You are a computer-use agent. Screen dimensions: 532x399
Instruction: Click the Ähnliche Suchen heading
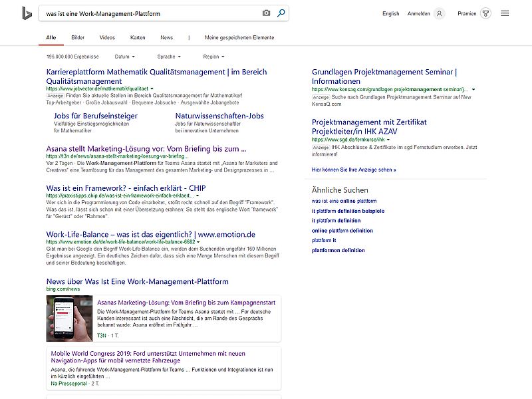(340, 190)
